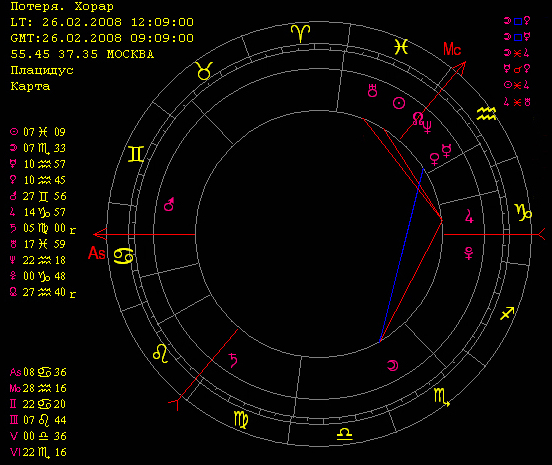Viewport: 552px width, 465px height.
Task: Click the Taurus sign glyph on ring
Action: tap(205, 71)
